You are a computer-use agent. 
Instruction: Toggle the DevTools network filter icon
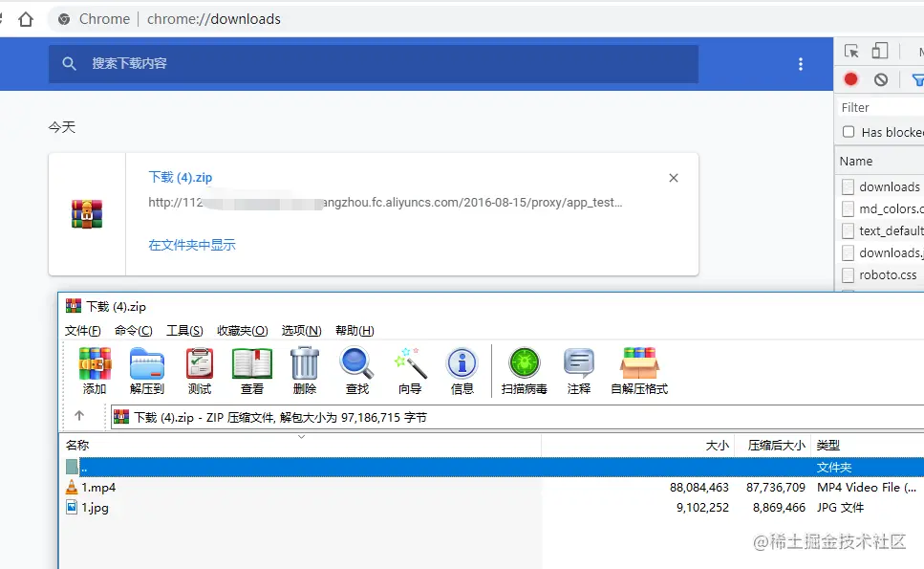pos(918,79)
